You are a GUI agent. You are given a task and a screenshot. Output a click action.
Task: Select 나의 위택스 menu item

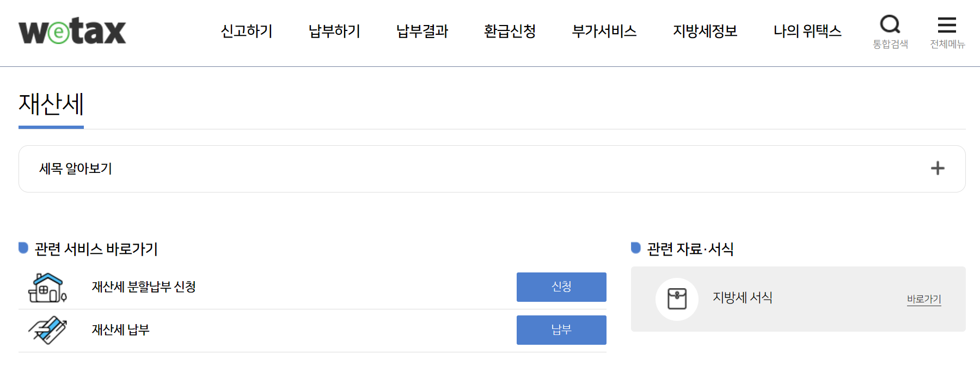tap(807, 32)
